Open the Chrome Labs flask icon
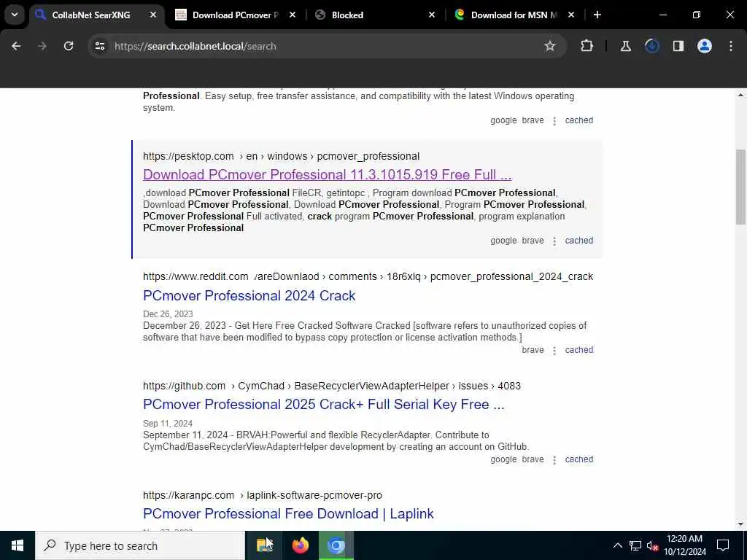 point(625,46)
